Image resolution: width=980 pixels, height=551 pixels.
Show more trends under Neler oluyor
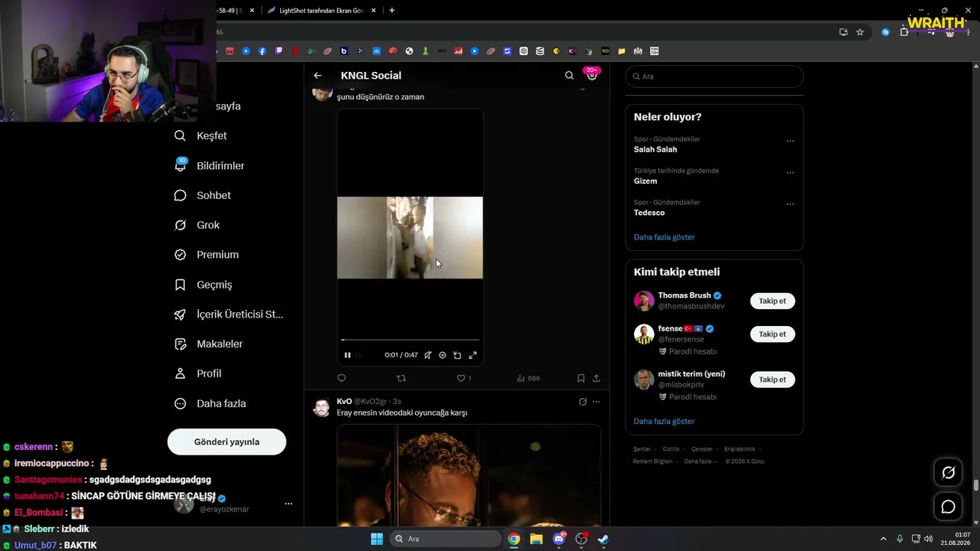tap(665, 237)
